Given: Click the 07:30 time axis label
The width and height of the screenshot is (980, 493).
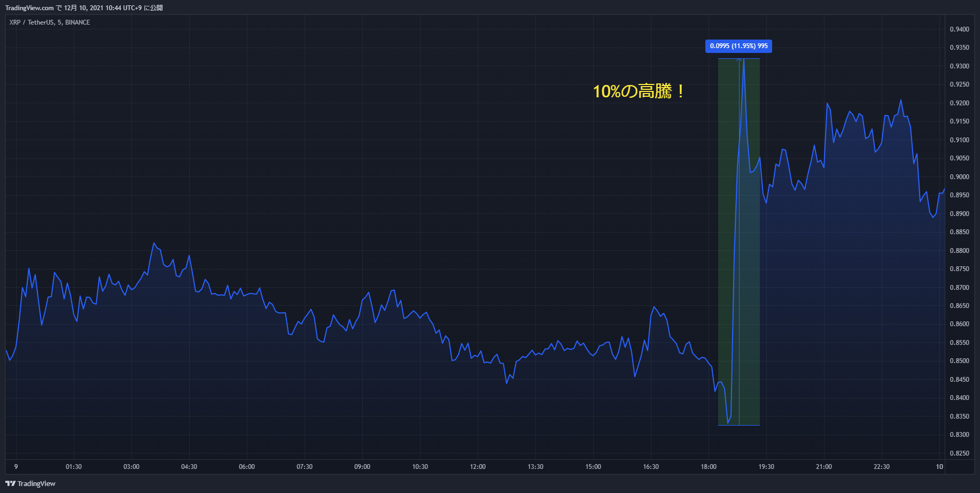Looking at the screenshot, I should 305,467.
